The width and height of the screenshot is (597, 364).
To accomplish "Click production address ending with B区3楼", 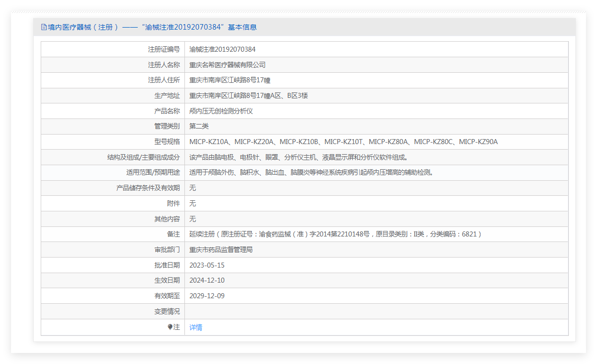I will (x=248, y=95).
